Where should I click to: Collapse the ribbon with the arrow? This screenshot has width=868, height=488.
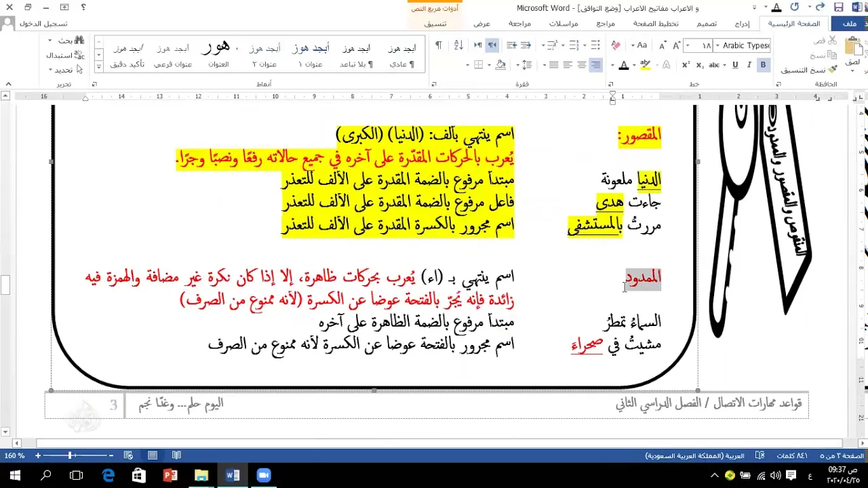[8, 85]
